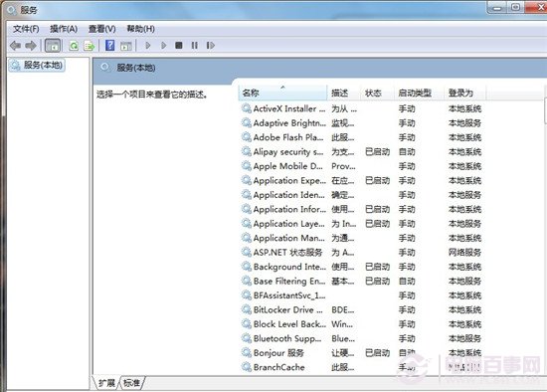Image resolution: width=547 pixels, height=392 pixels.
Task: Click the Stop service square icon
Action: (179, 46)
